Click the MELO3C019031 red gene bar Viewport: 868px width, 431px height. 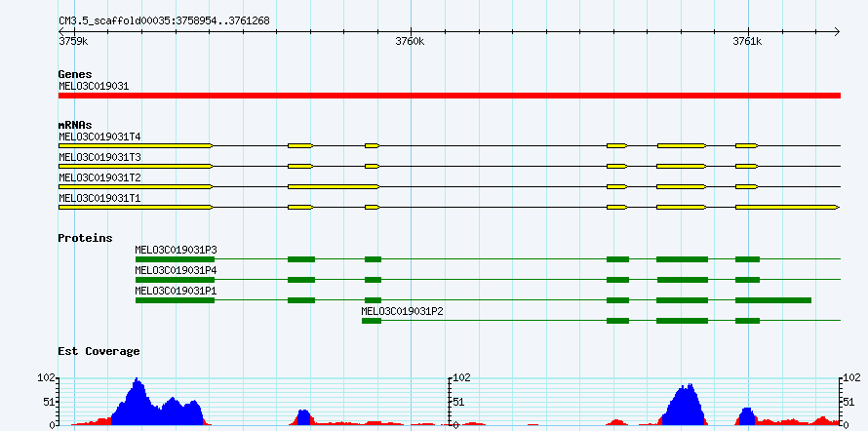pyautogui.click(x=450, y=96)
